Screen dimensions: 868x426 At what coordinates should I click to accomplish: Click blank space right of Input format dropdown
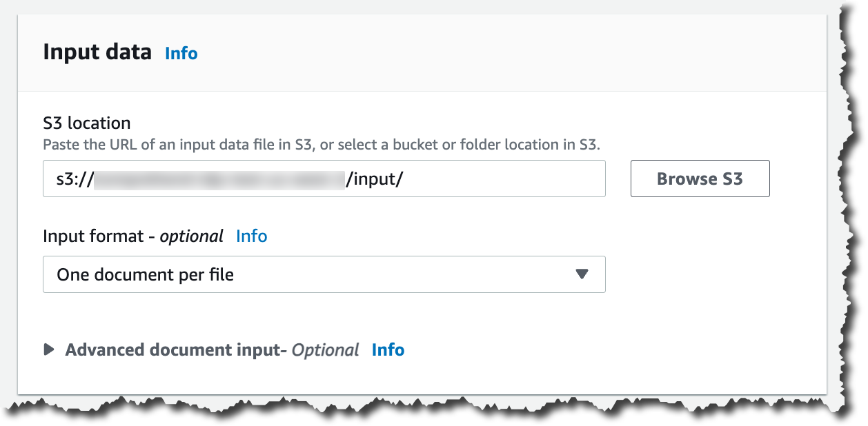point(711,274)
